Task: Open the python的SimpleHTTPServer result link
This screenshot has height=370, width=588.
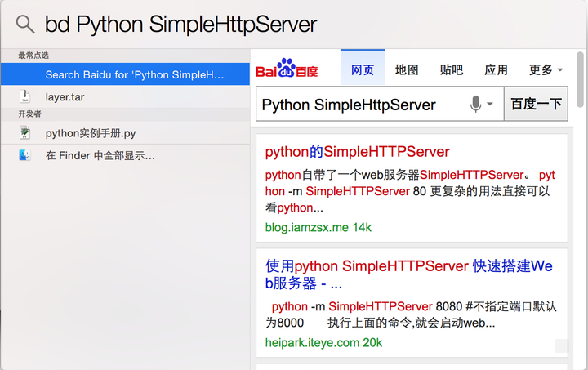Action: pos(357,152)
